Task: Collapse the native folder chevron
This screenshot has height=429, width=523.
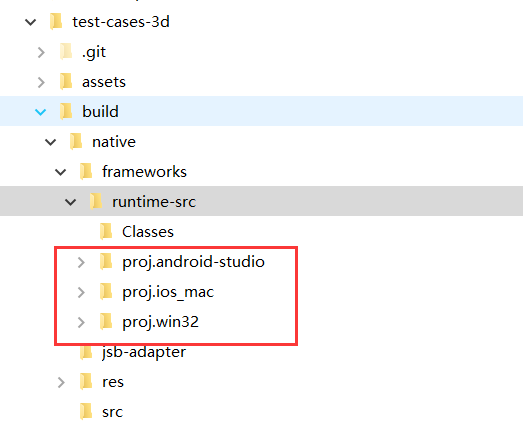Action: 51,142
